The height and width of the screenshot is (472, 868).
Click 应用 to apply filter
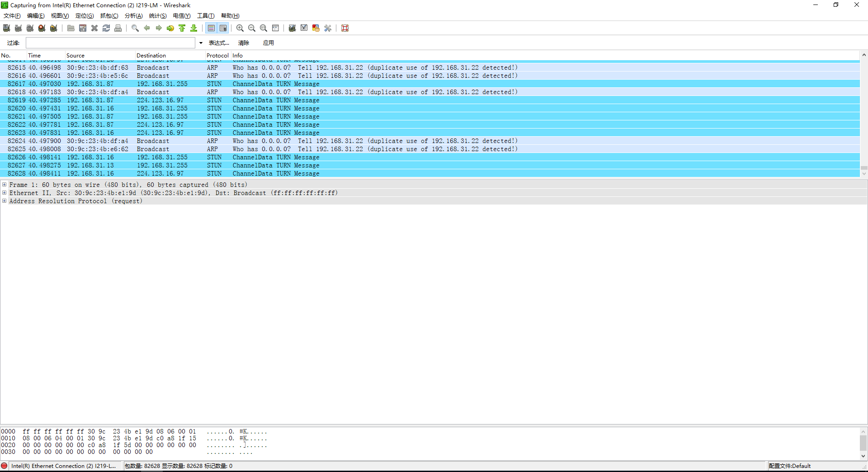[269, 43]
